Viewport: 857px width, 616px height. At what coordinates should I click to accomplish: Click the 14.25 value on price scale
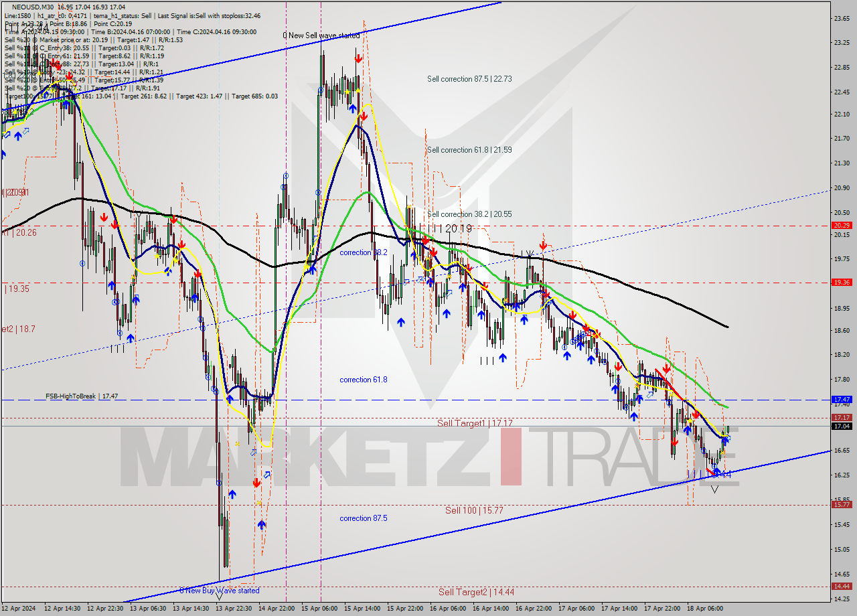(842, 599)
